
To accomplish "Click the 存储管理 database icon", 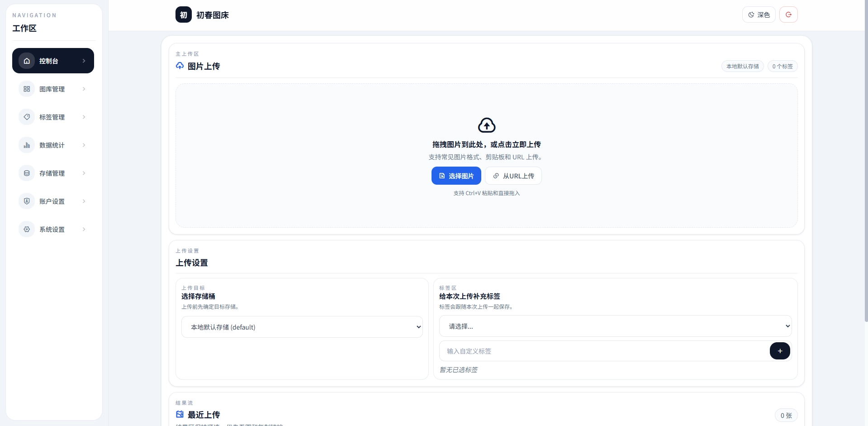I will pyautogui.click(x=27, y=173).
